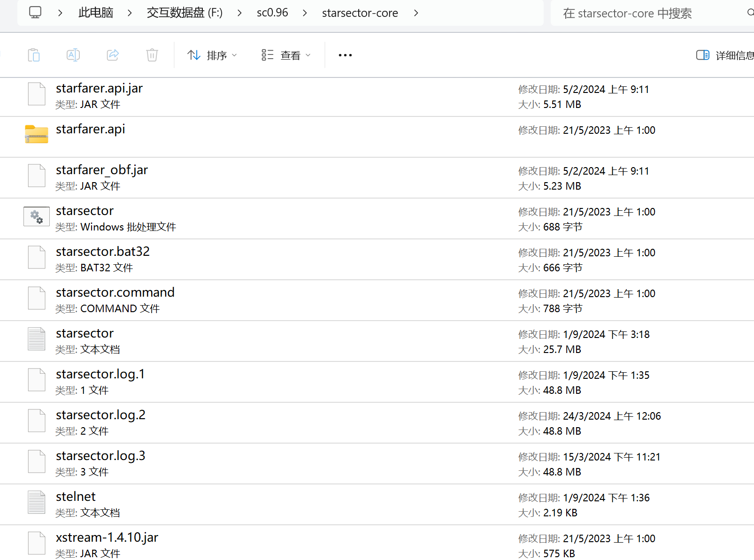Navigate to 交互数据盘 (F:) breadcrumb
This screenshot has width=754, height=560.
[185, 13]
